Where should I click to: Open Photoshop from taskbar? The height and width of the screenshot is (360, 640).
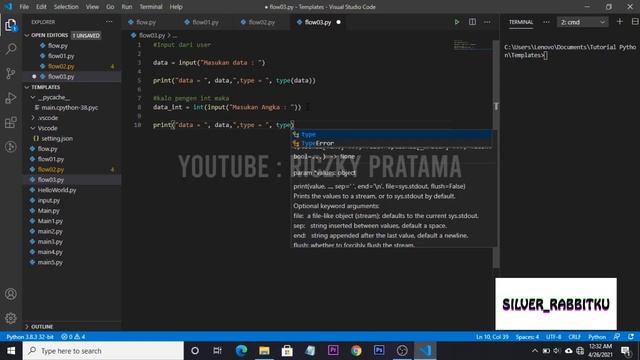pyautogui.click(x=379, y=351)
